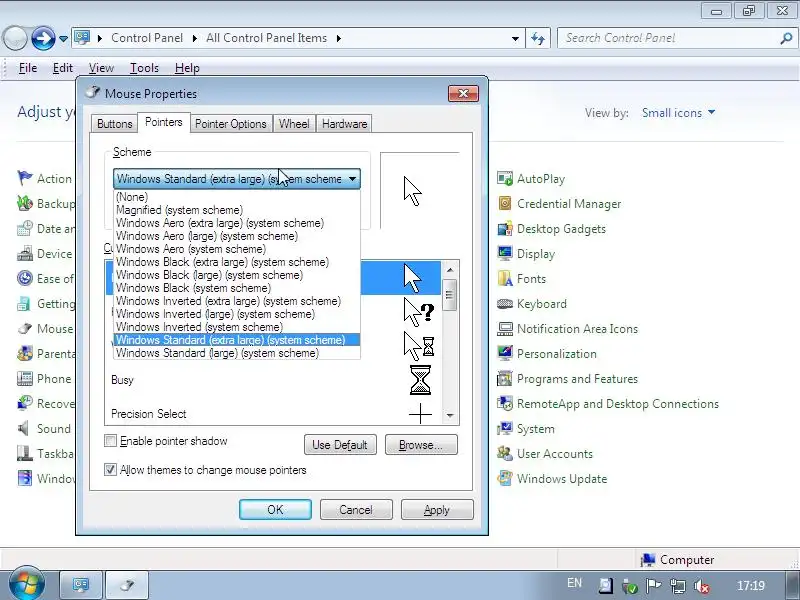Click the Action Center flag in tray
This screenshot has width=800, height=600.
tap(654, 586)
